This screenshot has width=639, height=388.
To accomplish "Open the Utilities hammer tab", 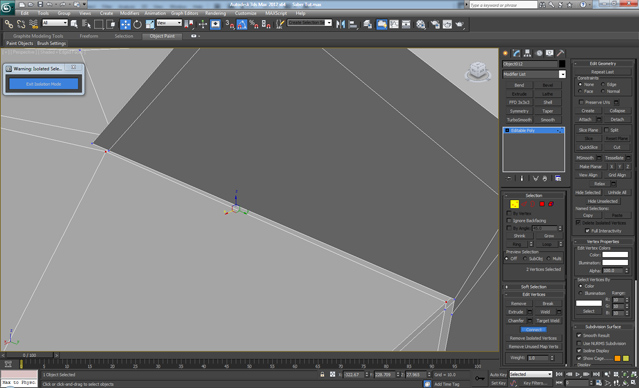I will coord(560,53).
